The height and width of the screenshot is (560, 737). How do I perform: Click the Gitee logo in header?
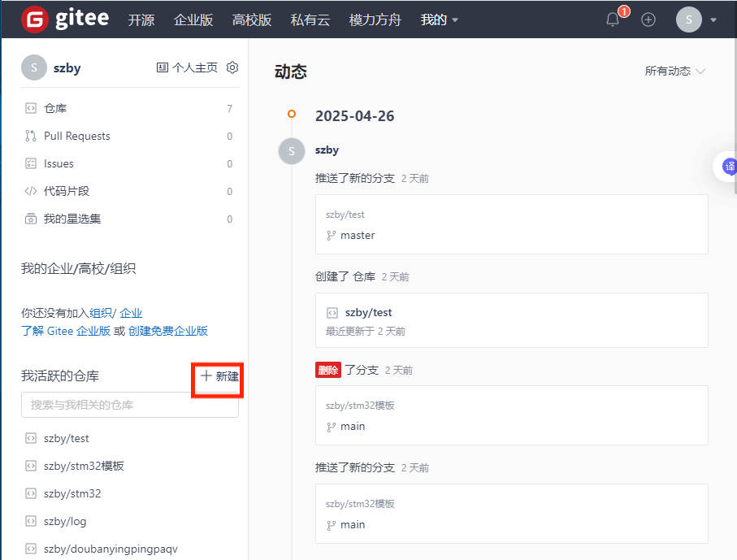click(x=65, y=19)
